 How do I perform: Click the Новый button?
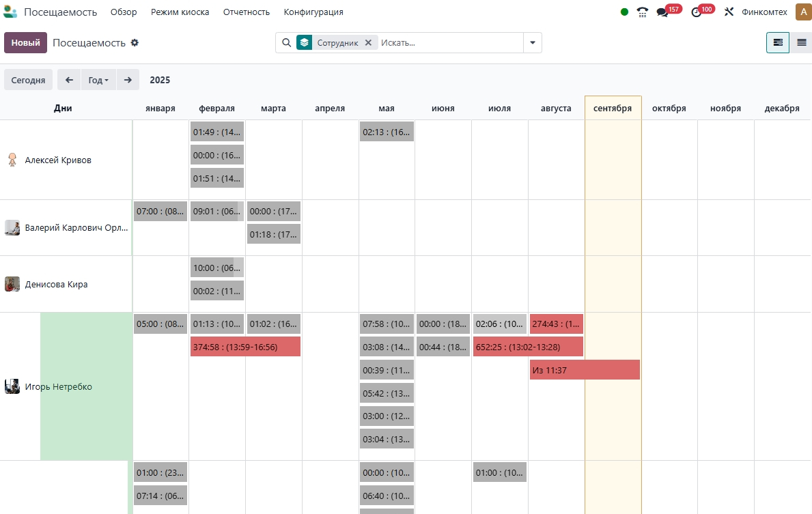[25, 43]
